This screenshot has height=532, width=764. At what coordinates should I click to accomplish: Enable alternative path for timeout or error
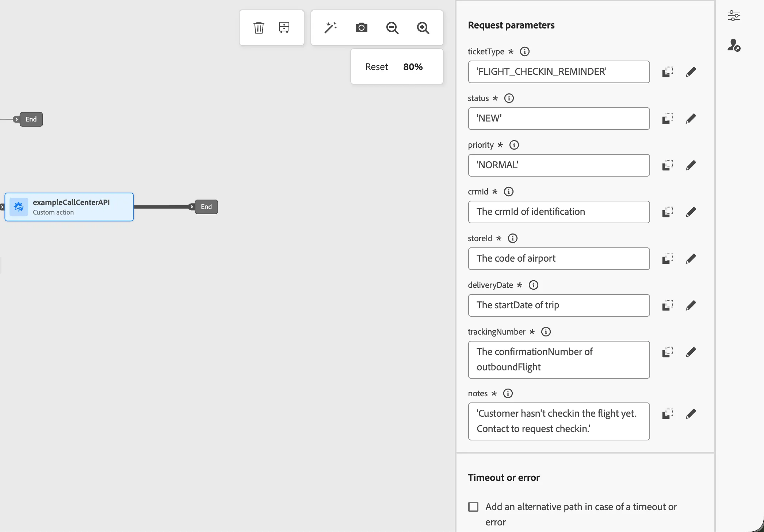[x=473, y=507]
